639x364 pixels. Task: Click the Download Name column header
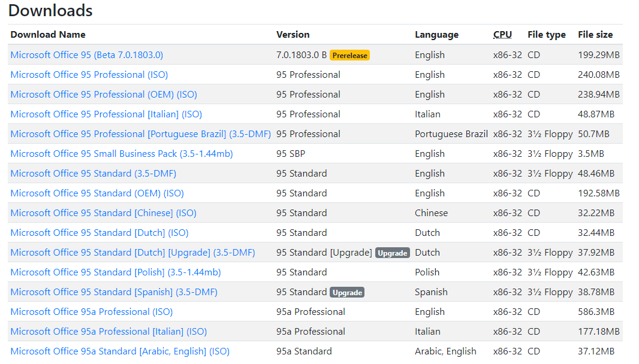pyautogui.click(x=48, y=35)
